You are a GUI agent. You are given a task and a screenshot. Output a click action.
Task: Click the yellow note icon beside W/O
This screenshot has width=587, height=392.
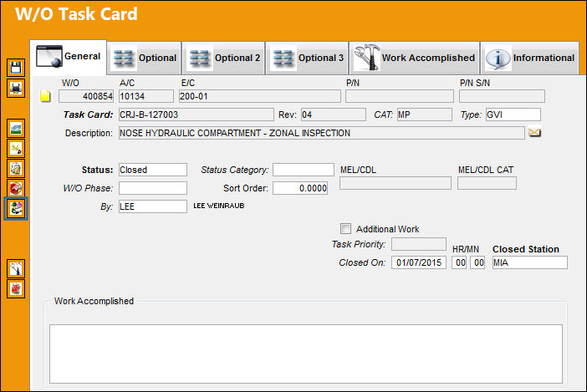pos(45,96)
